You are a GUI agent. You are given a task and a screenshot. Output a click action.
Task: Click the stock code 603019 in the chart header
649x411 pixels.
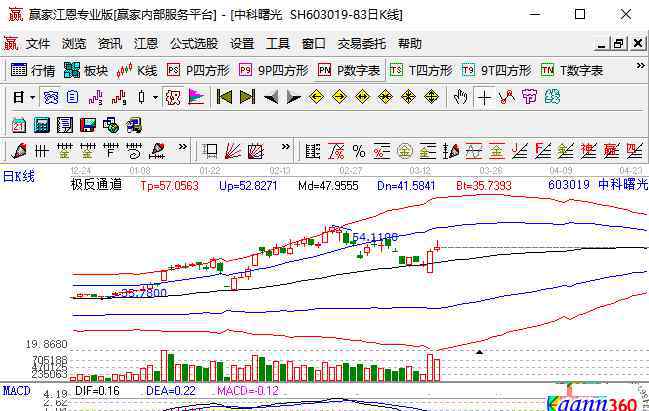(568, 185)
